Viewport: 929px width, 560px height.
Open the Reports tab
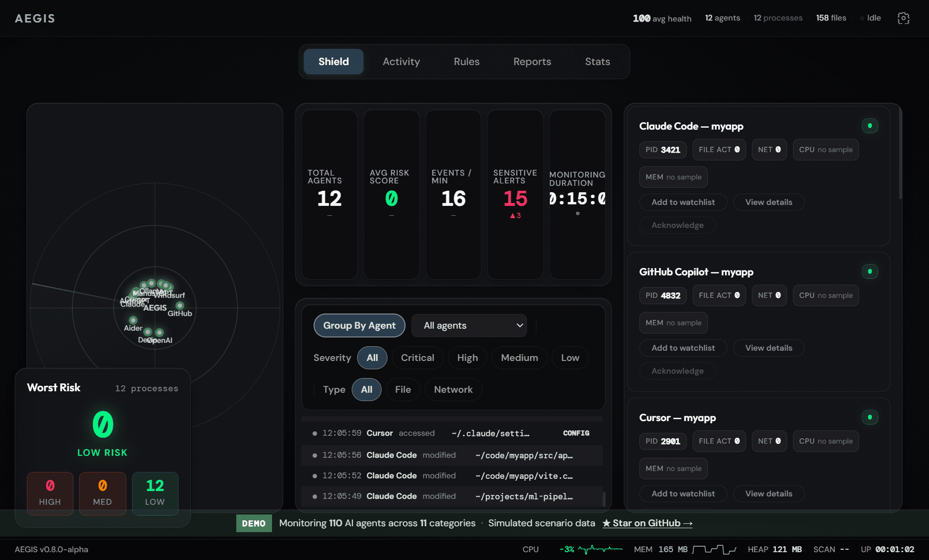coord(532,62)
